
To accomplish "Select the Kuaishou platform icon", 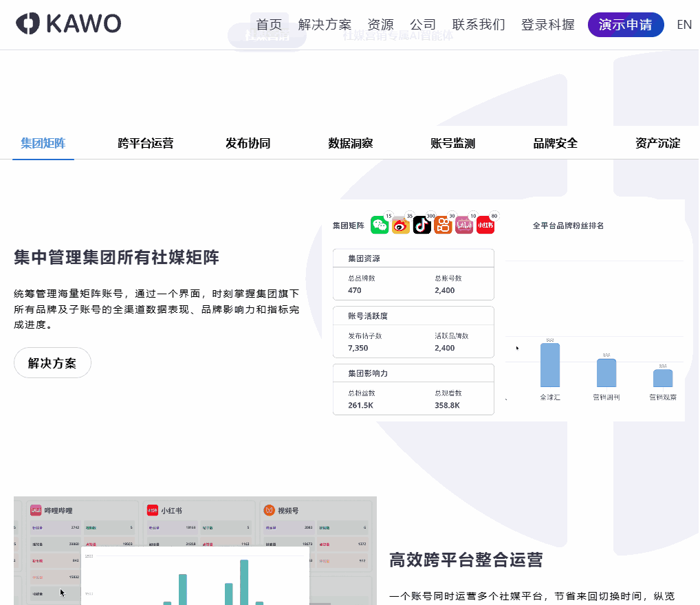I will [x=443, y=225].
